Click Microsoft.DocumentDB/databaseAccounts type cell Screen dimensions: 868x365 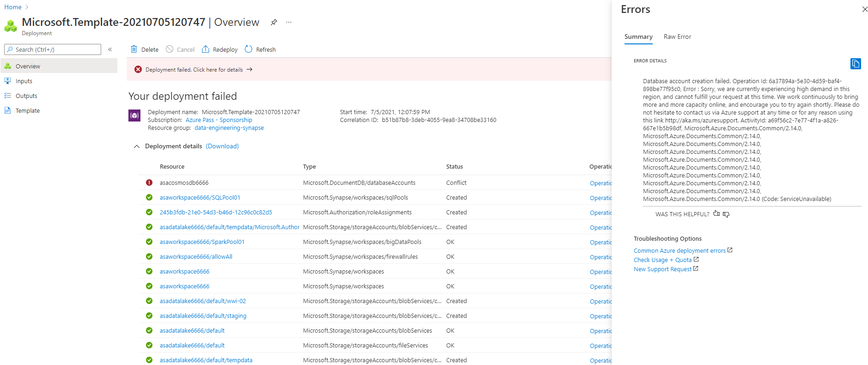click(359, 182)
